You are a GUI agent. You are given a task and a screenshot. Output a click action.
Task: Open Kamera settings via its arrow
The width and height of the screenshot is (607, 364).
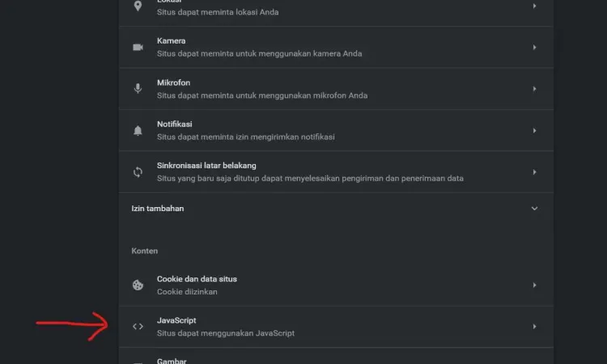(x=534, y=47)
